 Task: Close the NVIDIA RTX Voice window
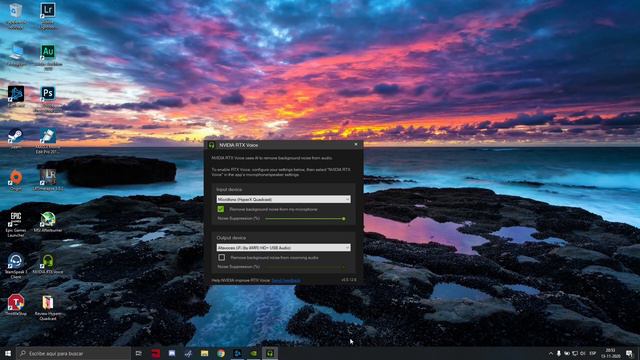click(356, 144)
